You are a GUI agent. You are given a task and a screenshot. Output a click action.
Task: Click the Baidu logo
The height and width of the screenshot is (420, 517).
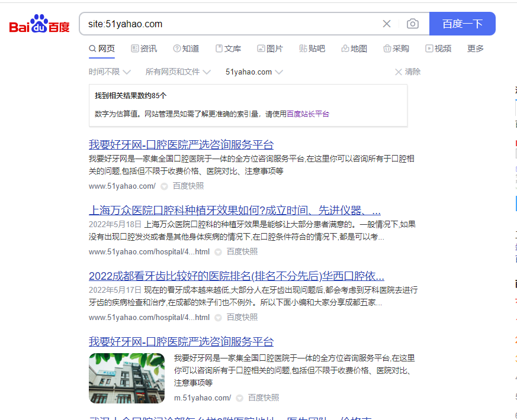click(39, 24)
